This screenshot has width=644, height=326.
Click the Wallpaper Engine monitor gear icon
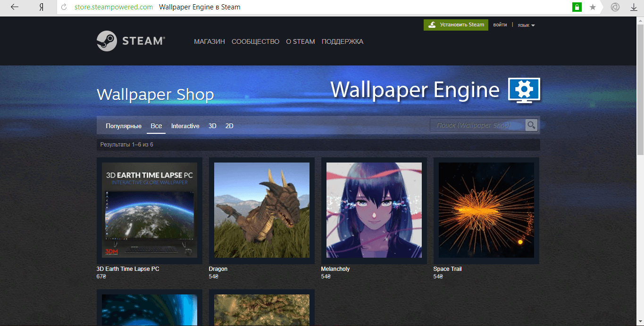[x=524, y=90]
